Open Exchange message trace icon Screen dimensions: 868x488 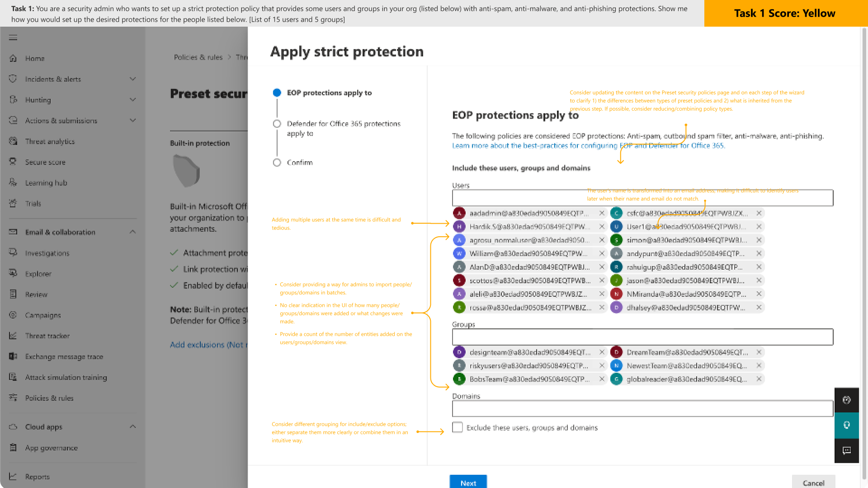pos(13,357)
